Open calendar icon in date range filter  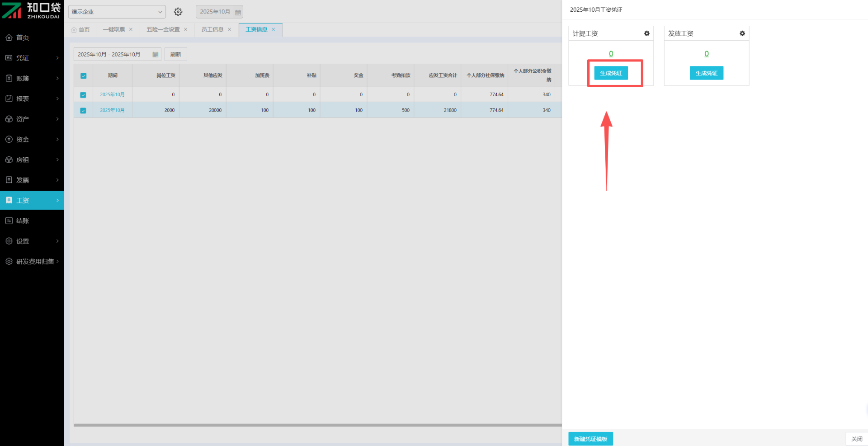coord(156,55)
